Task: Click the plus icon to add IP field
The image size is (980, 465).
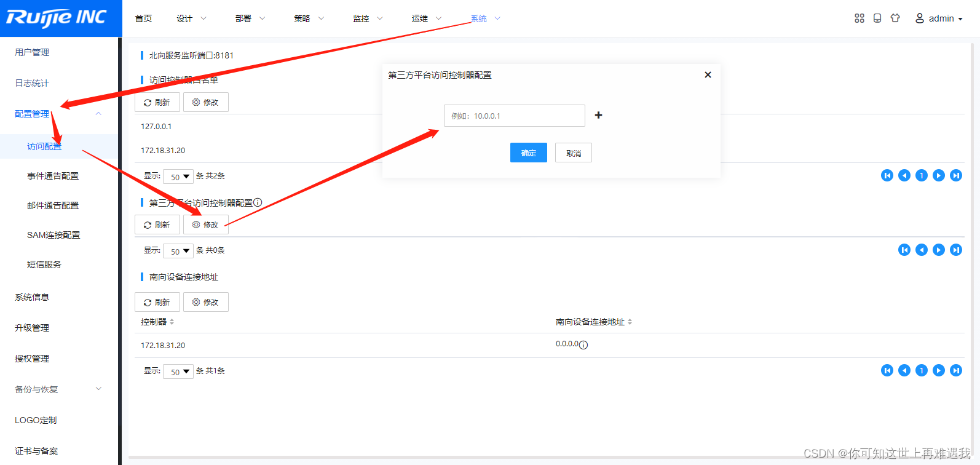Action: 598,115
